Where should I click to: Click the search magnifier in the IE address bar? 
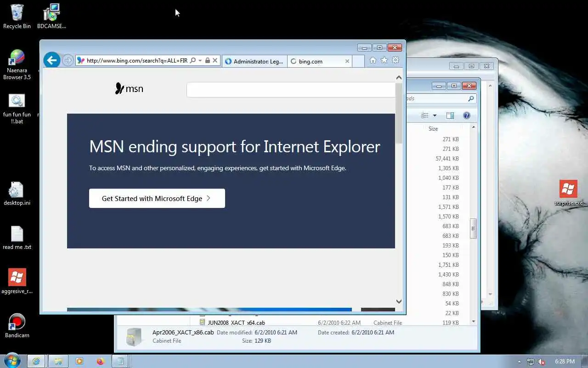(193, 60)
